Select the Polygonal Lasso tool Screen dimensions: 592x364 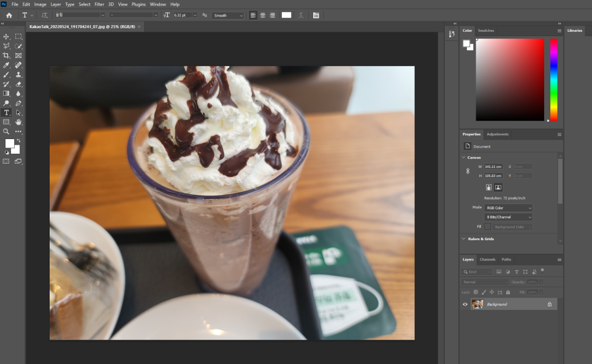point(6,46)
